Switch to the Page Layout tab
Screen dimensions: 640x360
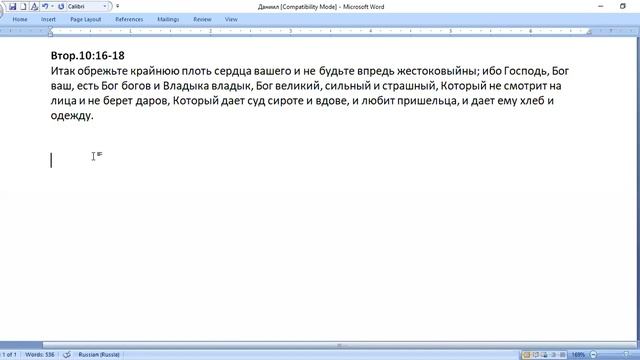coord(86,19)
